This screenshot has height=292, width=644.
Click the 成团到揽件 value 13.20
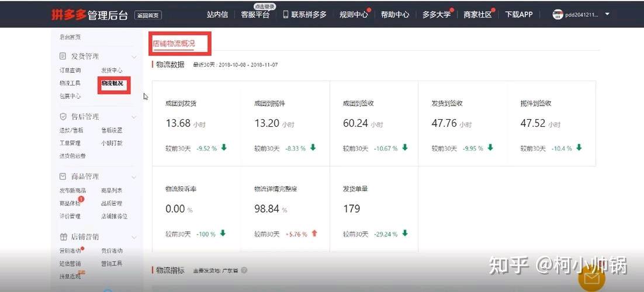(267, 123)
